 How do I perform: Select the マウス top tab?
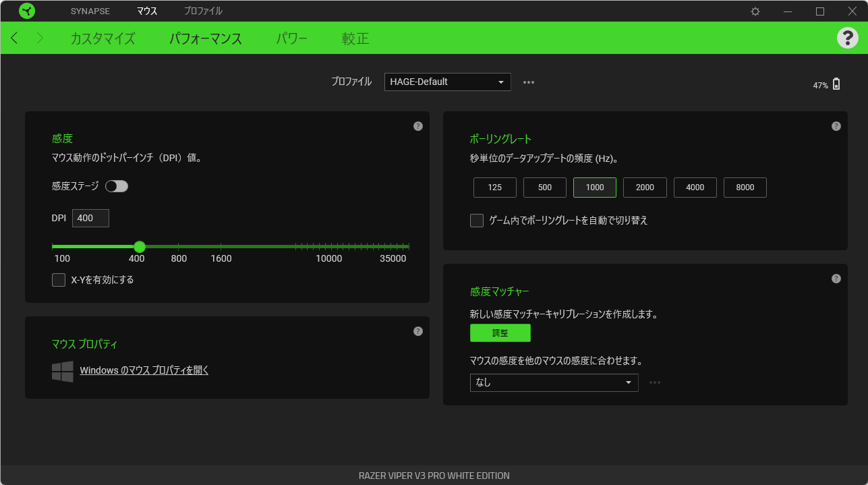click(x=147, y=11)
